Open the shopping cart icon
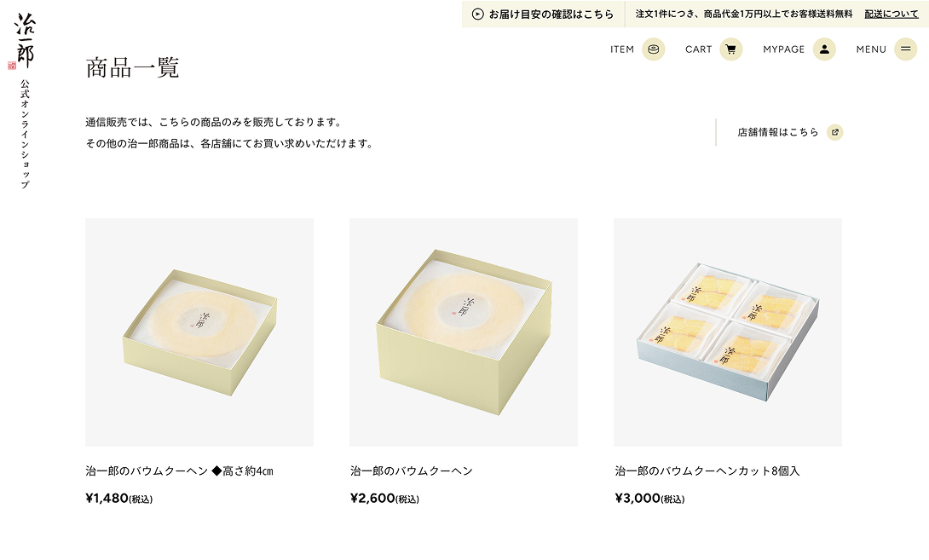The height and width of the screenshot is (560, 929). point(731,49)
